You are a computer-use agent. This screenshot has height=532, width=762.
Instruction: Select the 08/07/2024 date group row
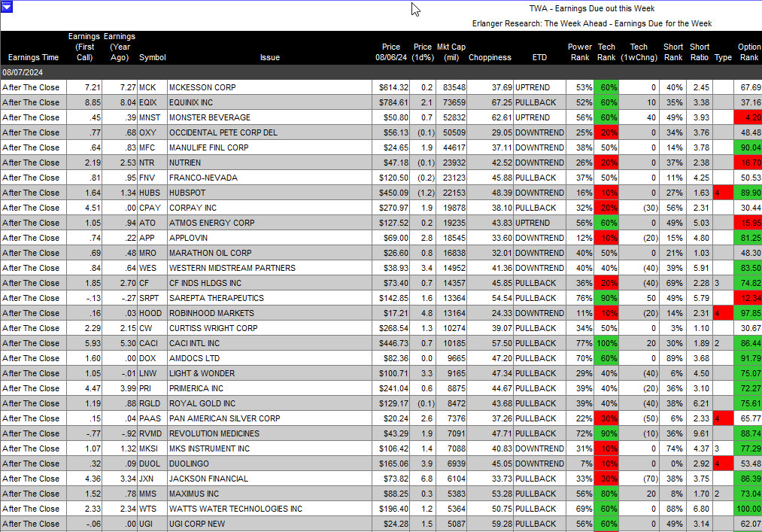[381, 72]
